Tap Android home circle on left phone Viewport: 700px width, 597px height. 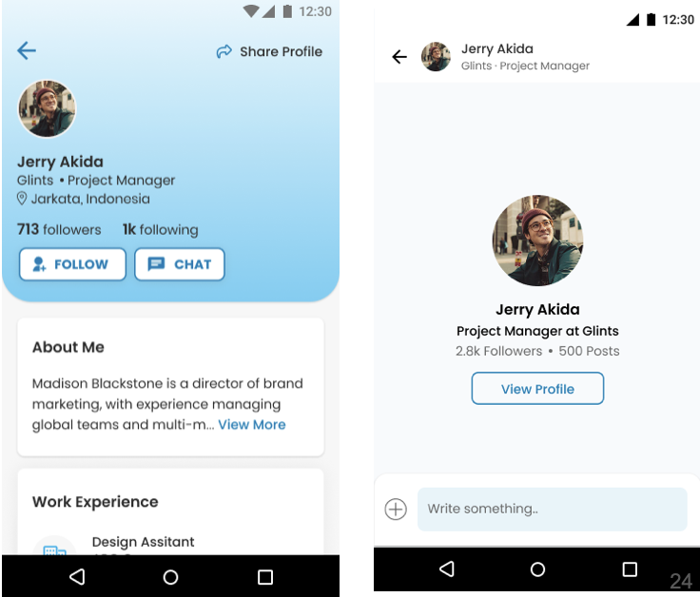[170, 577]
